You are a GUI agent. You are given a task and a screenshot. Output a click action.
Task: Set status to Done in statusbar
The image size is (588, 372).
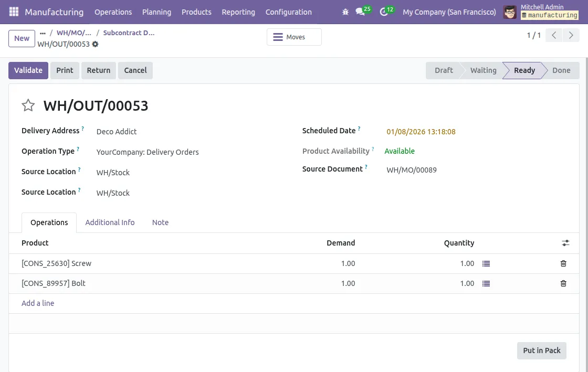point(561,70)
